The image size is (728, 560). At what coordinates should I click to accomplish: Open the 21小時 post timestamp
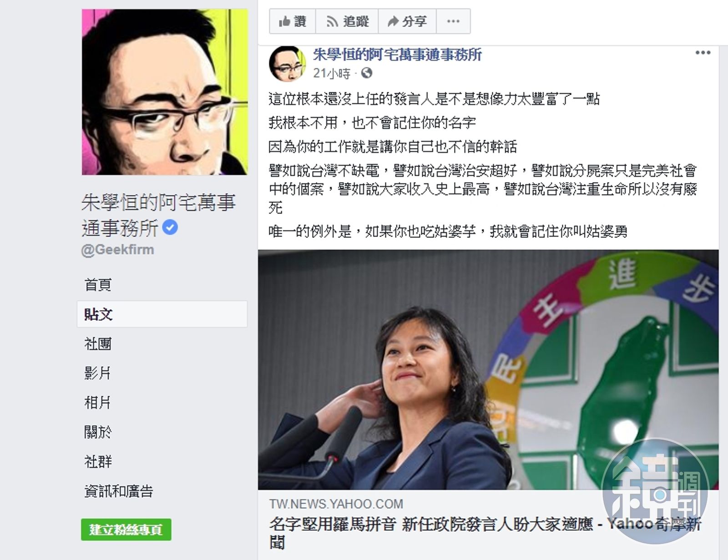[332, 73]
